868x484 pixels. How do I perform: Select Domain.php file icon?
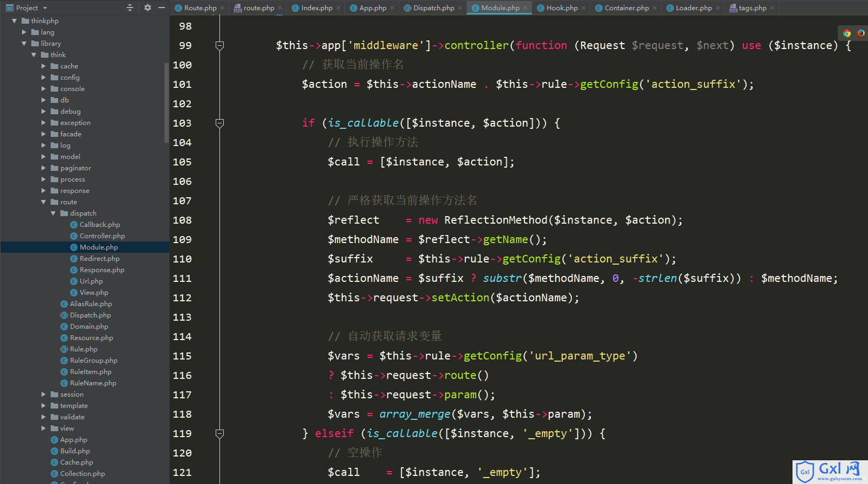pos(64,327)
